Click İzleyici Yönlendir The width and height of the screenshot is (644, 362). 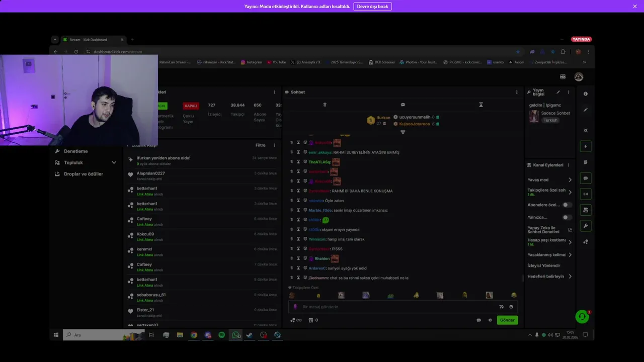(544, 265)
